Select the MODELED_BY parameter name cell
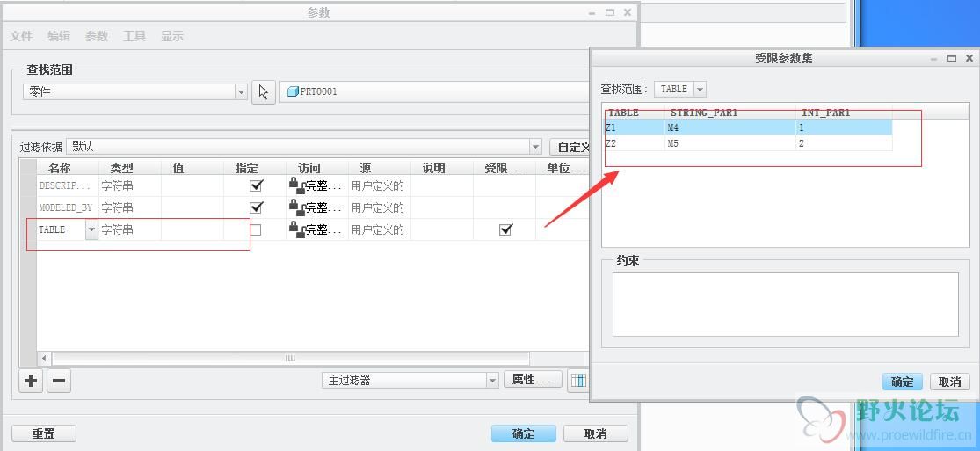The image size is (980, 451). [69, 207]
